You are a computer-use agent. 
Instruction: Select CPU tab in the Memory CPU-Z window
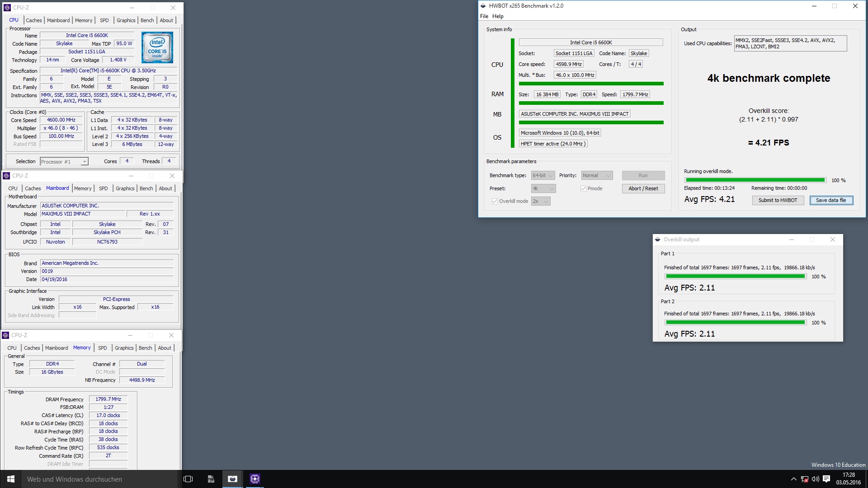[12, 348]
